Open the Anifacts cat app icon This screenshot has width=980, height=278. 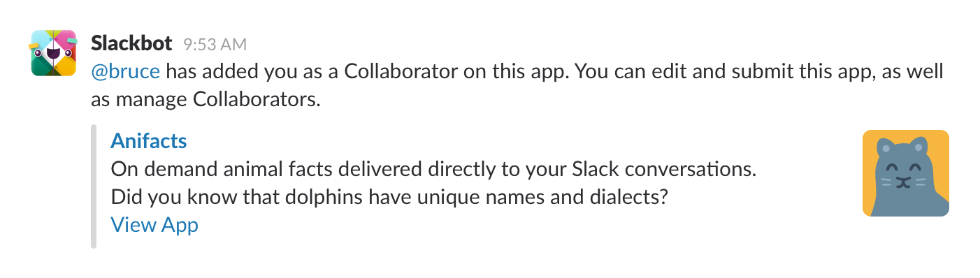click(905, 173)
